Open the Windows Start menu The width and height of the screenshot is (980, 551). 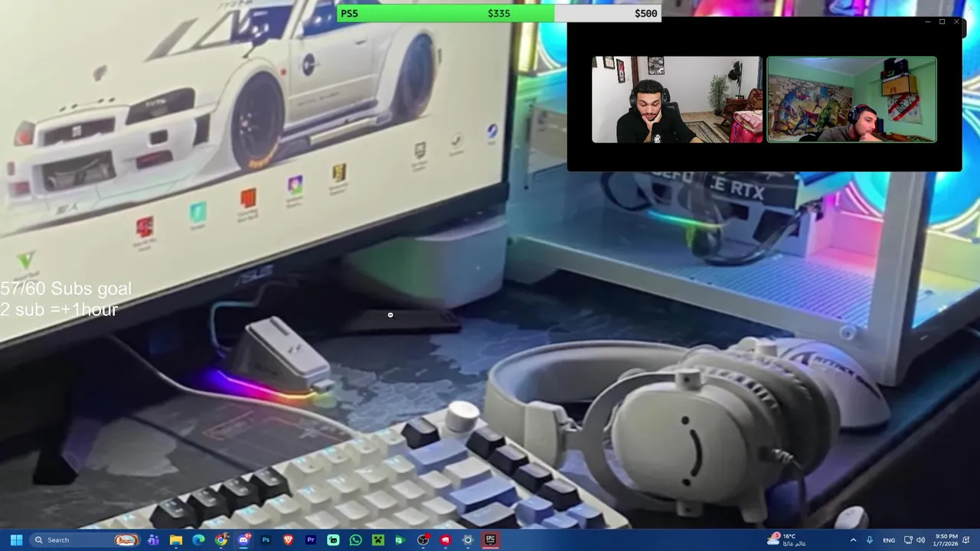(16, 540)
